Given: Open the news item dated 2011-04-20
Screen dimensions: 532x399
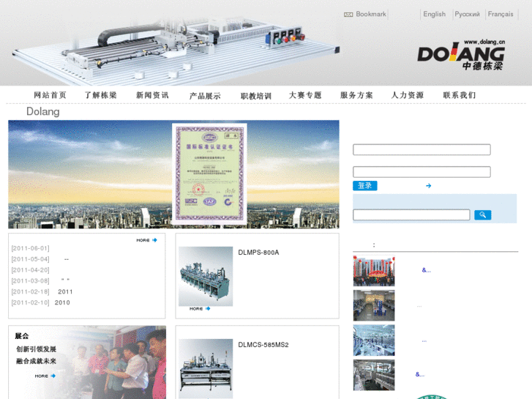Looking at the screenshot, I should 30,270.
